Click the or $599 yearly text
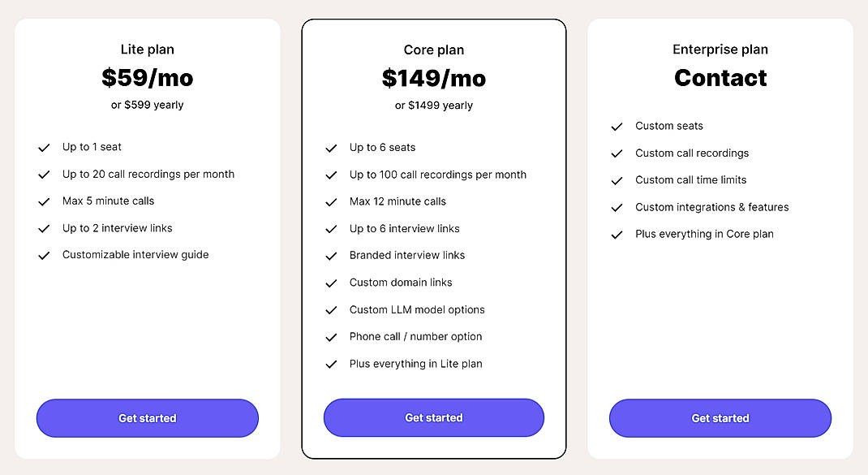The image size is (868, 475). (x=147, y=105)
